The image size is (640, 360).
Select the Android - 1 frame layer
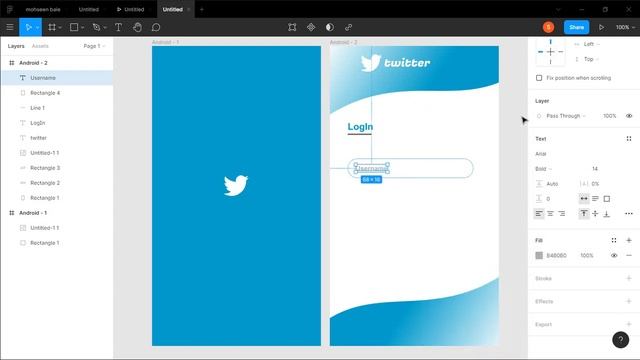(57, 213)
